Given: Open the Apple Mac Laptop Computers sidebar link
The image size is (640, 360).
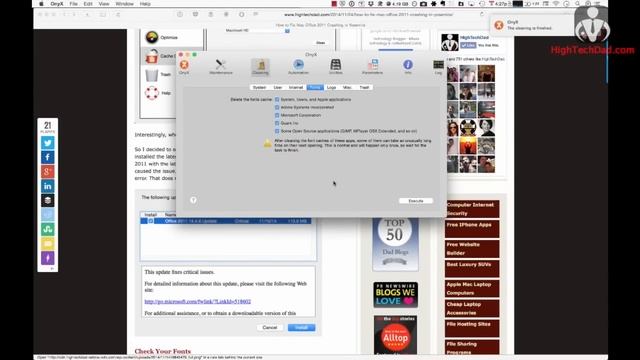Looking at the screenshot, I should point(472,288).
